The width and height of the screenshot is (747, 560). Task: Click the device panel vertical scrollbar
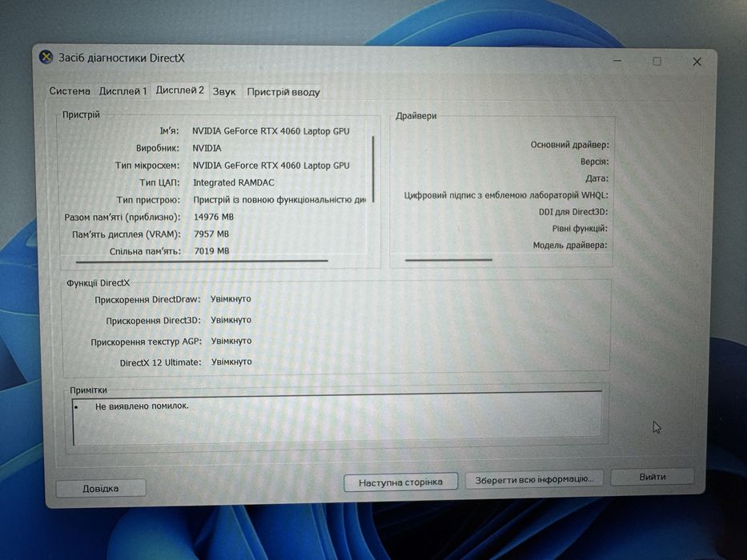(373, 169)
